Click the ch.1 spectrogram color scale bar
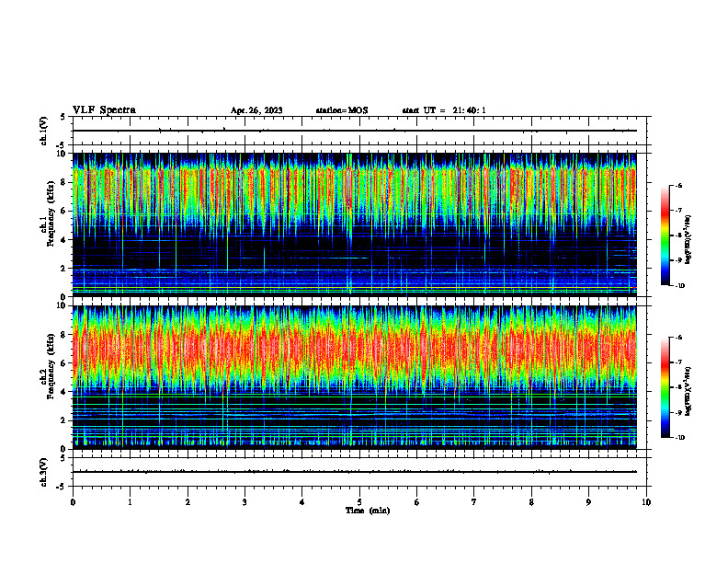728x563 pixels. [x=665, y=236]
